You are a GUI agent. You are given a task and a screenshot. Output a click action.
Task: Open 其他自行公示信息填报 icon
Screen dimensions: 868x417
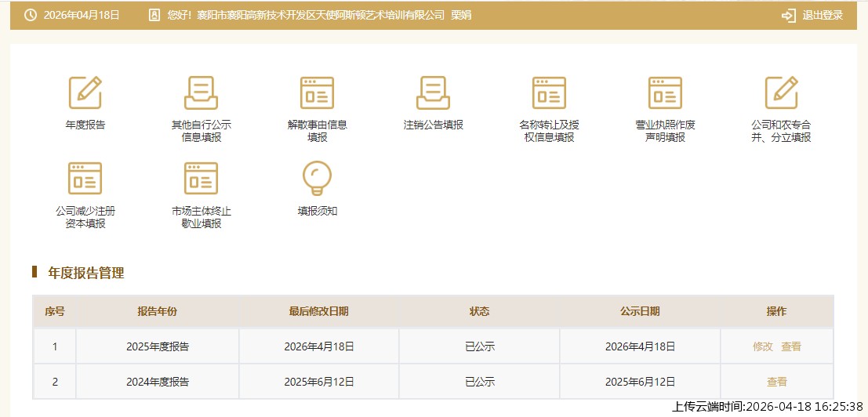201,93
